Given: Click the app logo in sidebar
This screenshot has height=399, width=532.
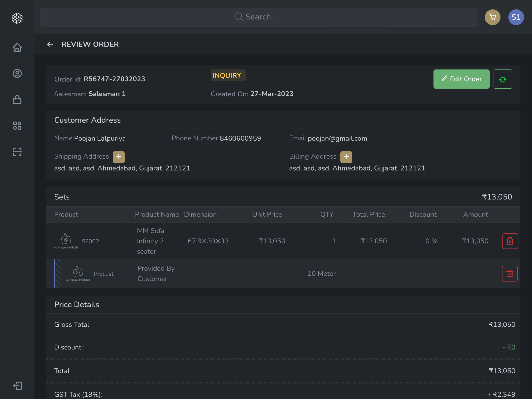Looking at the screenshot, I should [17, 18].
